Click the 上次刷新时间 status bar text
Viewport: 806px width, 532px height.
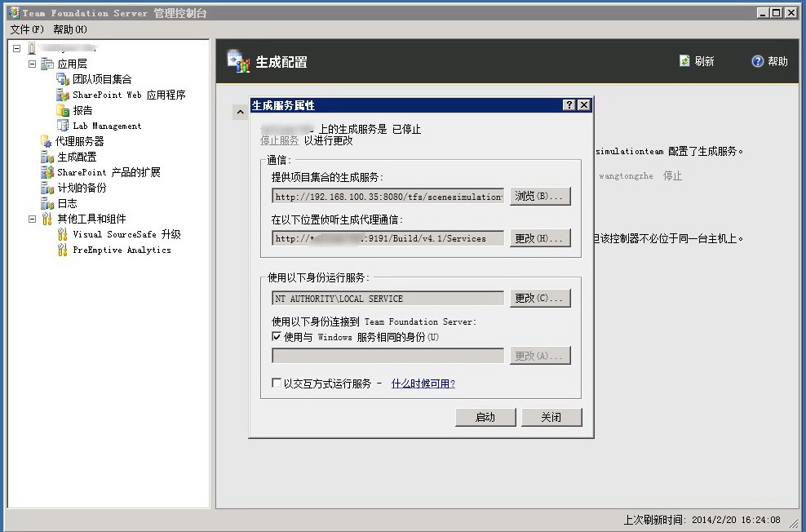tap(702, 520)
